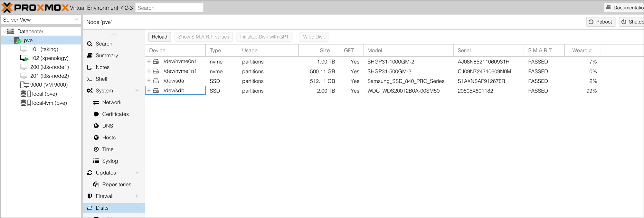Expand partitions of /dev/sdb

click(149, 90)
